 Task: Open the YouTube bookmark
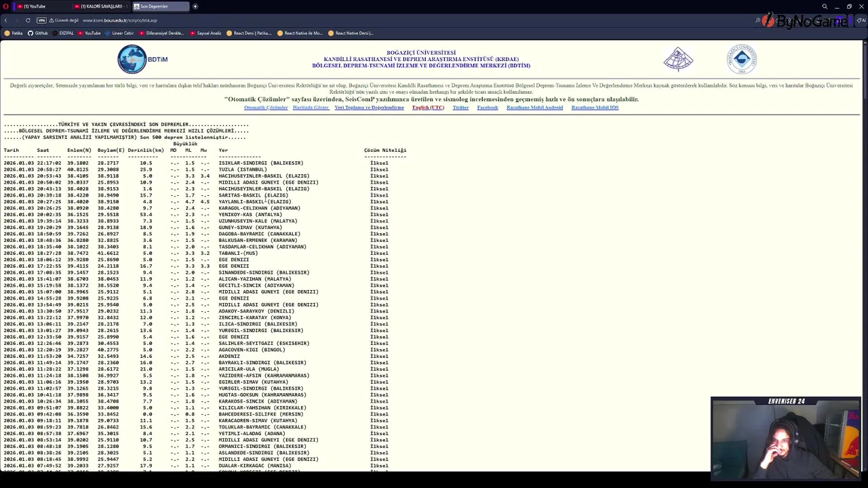pos(89,33)
